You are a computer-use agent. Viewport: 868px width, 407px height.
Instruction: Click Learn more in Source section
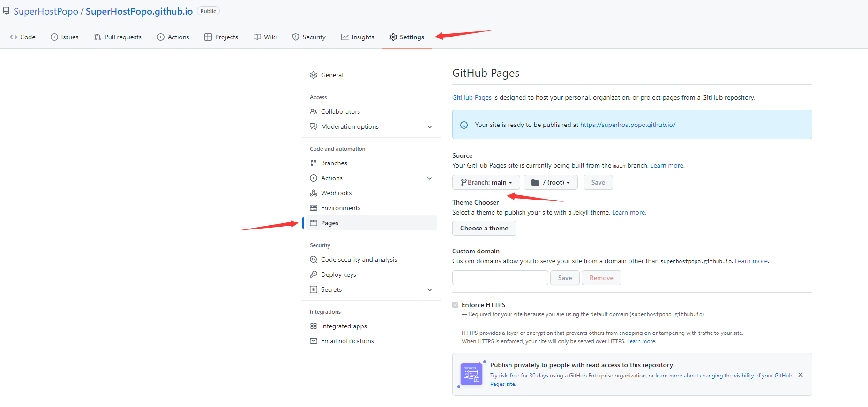point(666,165)
